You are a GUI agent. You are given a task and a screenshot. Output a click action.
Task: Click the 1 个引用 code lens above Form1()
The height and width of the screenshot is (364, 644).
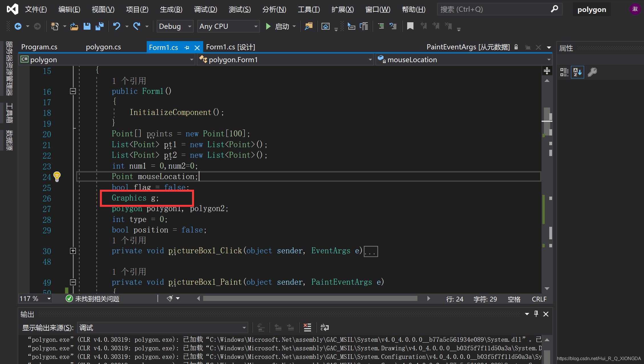point(129,81)
